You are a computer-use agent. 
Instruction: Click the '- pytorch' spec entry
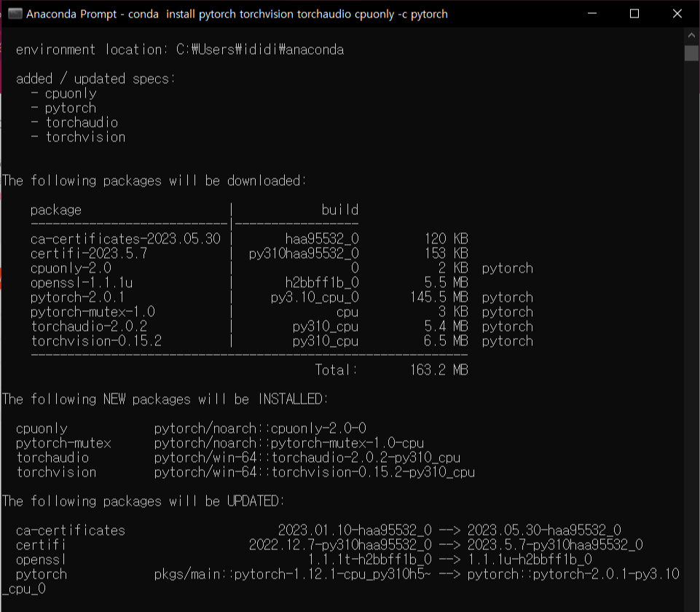63,108
